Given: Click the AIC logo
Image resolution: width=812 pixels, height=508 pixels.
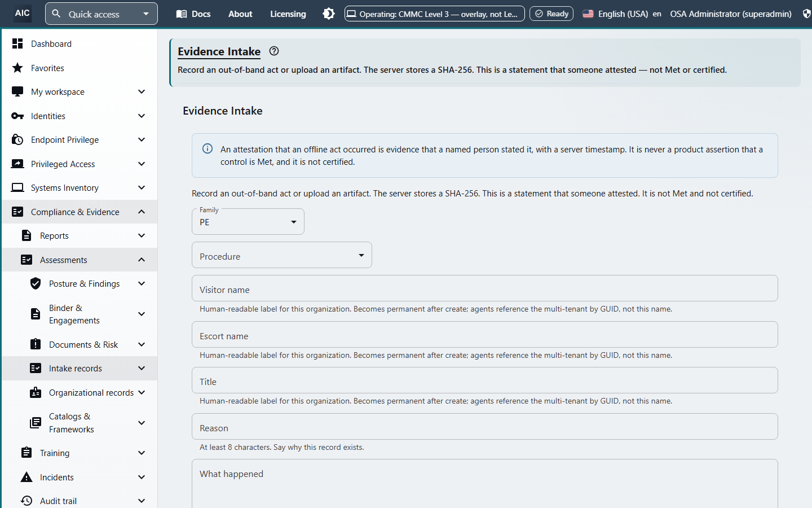Looking at the screenshot, I should tap(22, 13).
